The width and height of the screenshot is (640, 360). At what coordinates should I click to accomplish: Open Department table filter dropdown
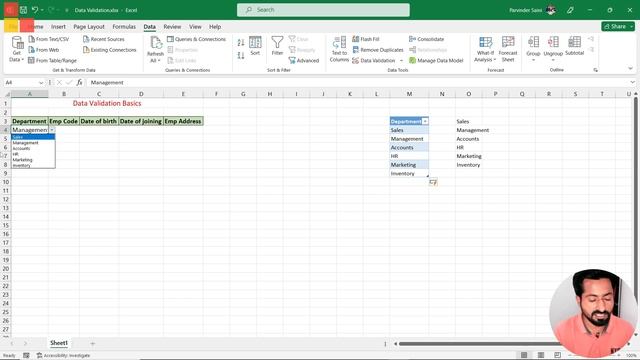click(x=425, y=121)
